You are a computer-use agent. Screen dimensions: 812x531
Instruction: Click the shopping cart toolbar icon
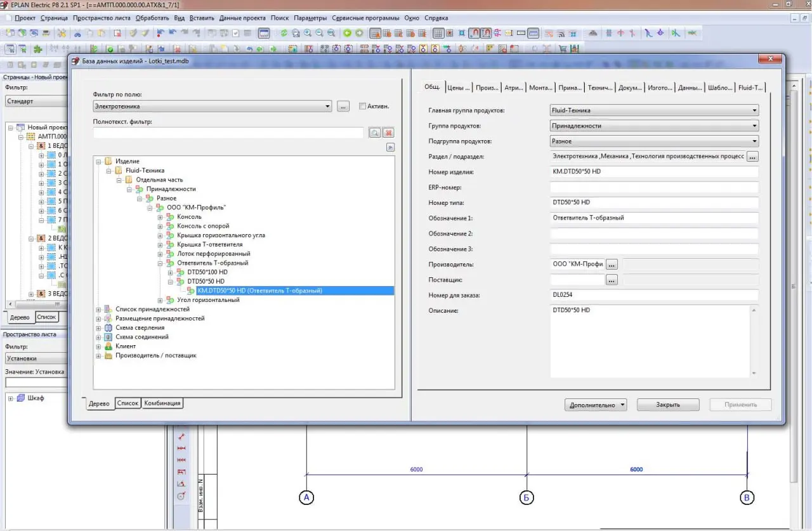562,48
